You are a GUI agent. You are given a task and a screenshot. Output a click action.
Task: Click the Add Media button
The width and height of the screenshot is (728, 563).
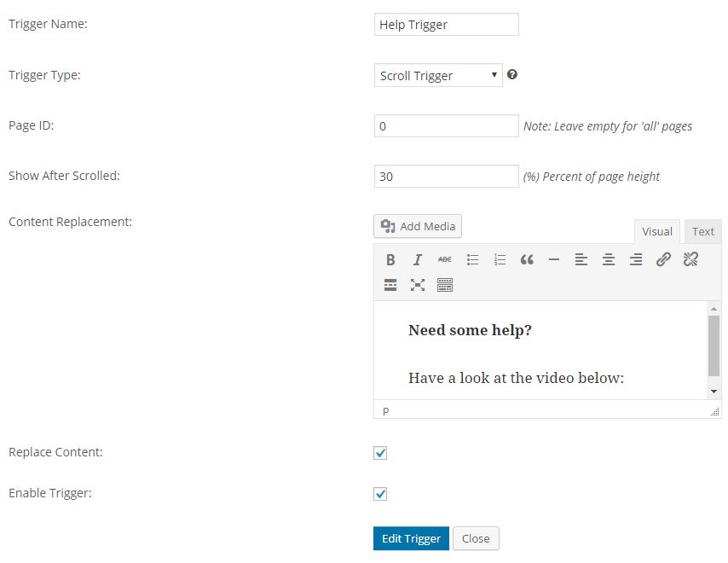(x=418, y=226)
